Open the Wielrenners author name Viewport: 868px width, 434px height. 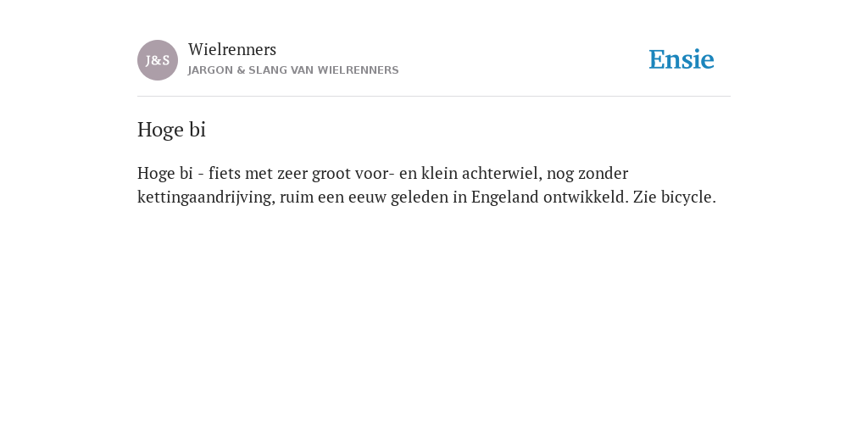click(232, 49)
